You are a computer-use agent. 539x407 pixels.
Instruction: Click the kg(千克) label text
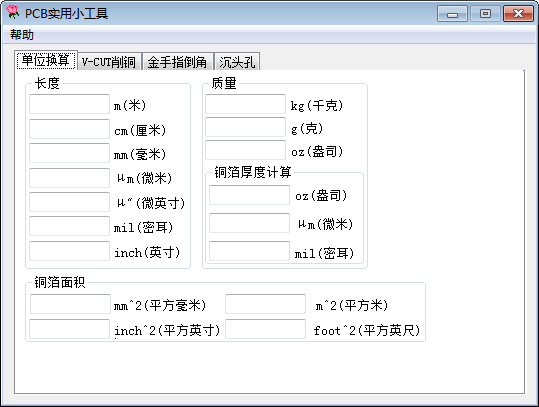tap(317, 106)
